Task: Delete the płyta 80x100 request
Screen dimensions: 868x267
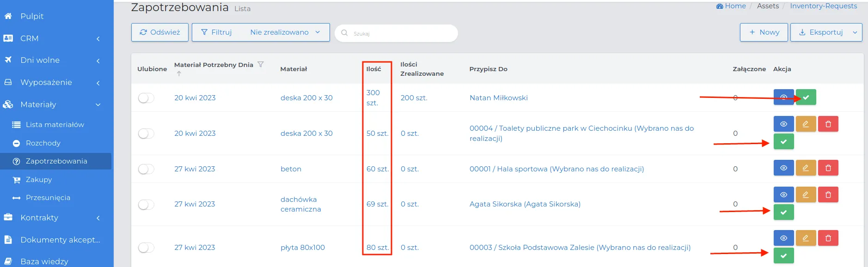Action: [x=828, y=238]
